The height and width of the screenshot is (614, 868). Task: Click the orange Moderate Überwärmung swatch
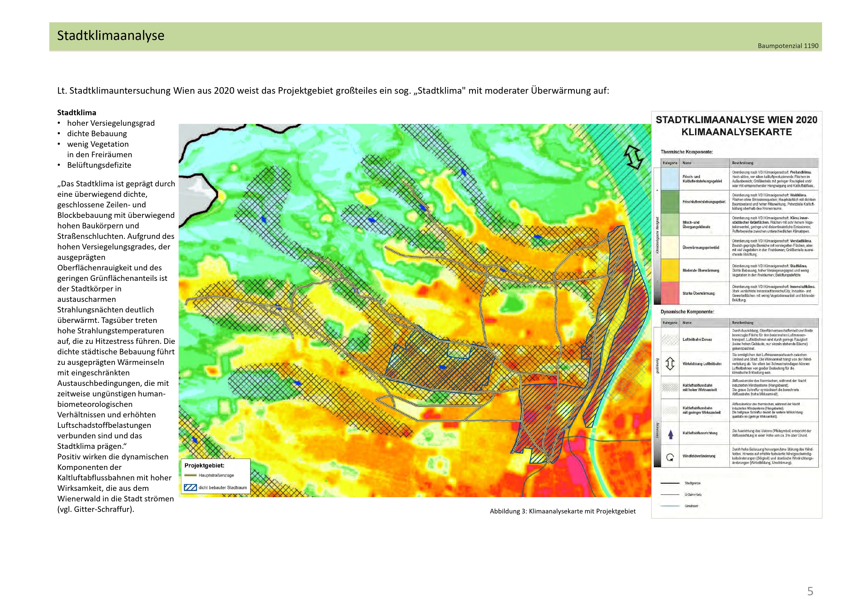click(670, 270)
